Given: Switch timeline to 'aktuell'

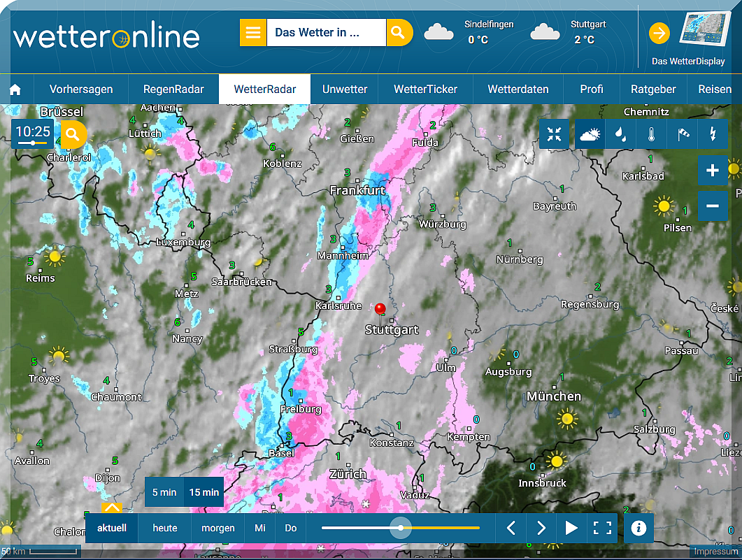Looking at the screenshot, I should tap(112, 528).
